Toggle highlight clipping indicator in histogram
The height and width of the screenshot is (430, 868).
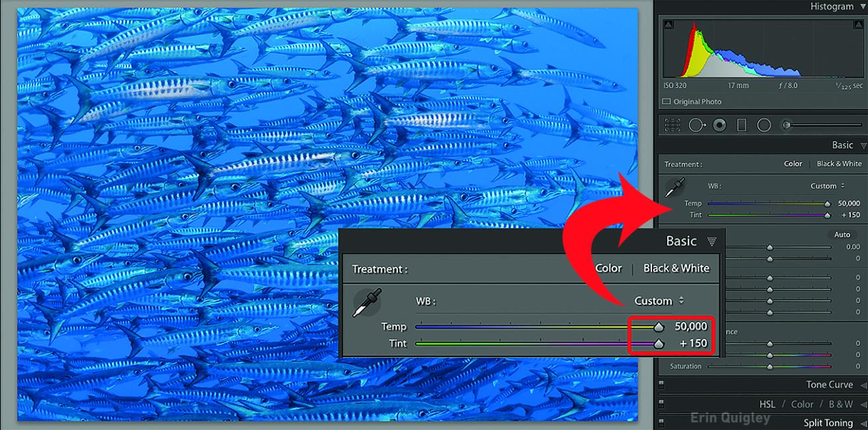[859, 25]
